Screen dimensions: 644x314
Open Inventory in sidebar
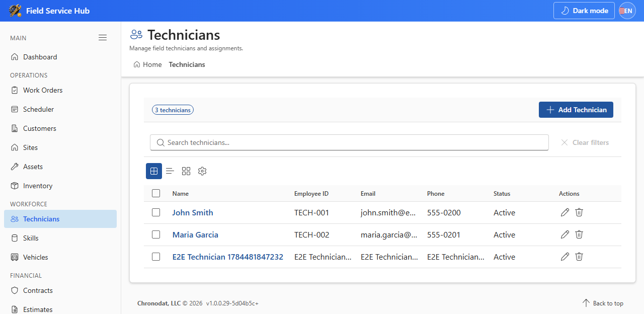[60, 186]
